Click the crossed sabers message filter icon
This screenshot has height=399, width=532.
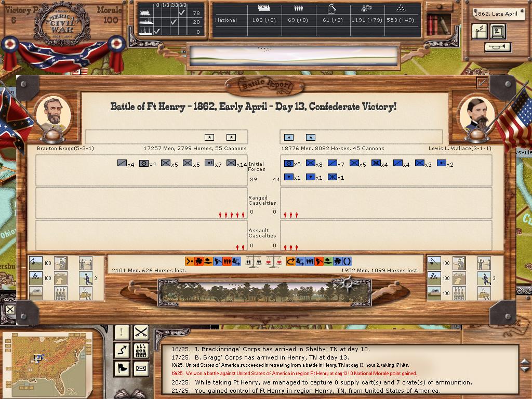click(x=141, y=332)
